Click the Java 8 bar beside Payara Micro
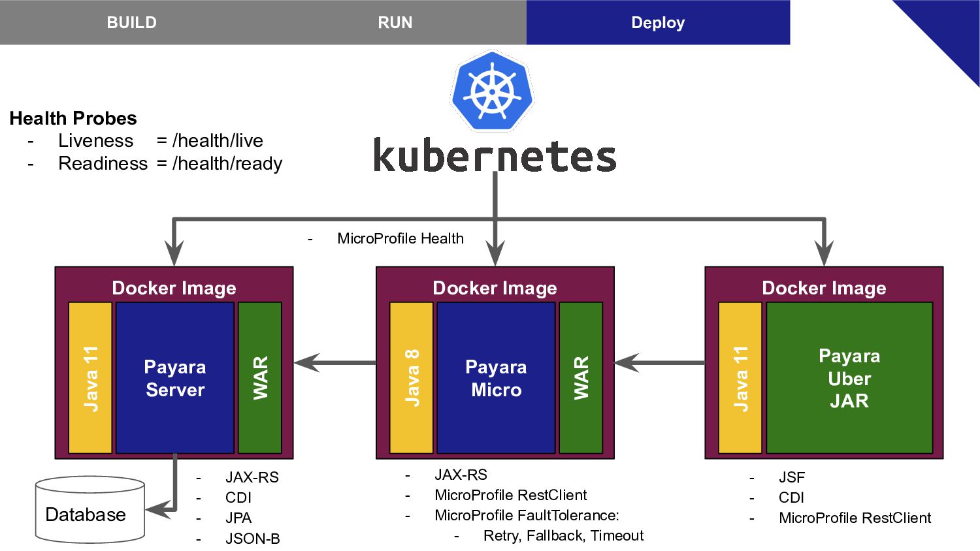This screenshot has height=551, width=980. [x=412, y=378]
